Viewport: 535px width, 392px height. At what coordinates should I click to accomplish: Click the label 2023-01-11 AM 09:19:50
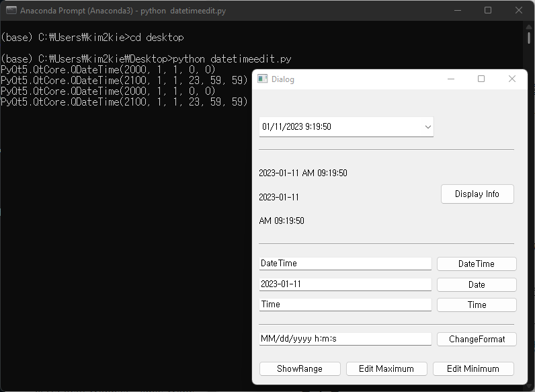[303, 173]
